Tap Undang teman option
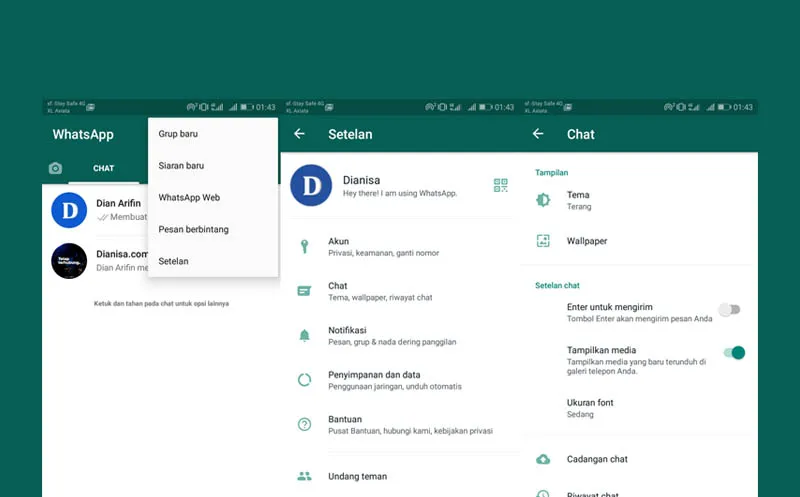This screenshot has height=497, width=800. pyautogui.click(x=357, y=476)
